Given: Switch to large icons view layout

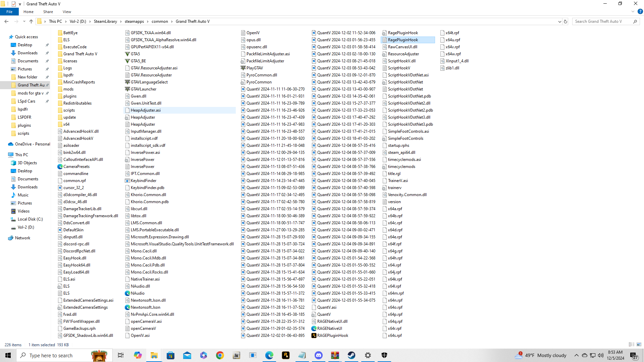Looking at the screenshot, I should (639, 345).
